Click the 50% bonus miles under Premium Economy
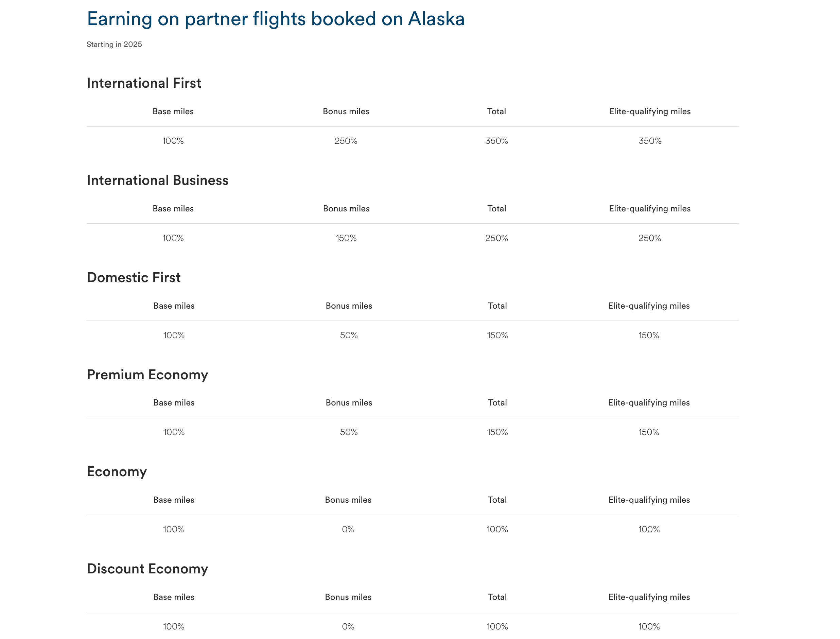Screen dimensions: 840x639 click(348, 432)
